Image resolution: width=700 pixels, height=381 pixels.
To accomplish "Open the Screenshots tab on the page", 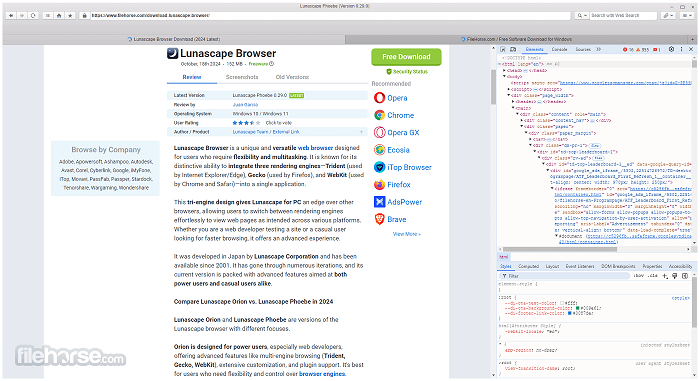I will pyautogui.click(x=242, y=77).
